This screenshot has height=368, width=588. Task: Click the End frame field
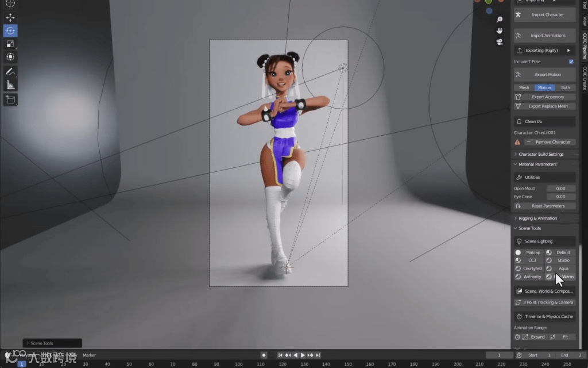pos(569,355)
